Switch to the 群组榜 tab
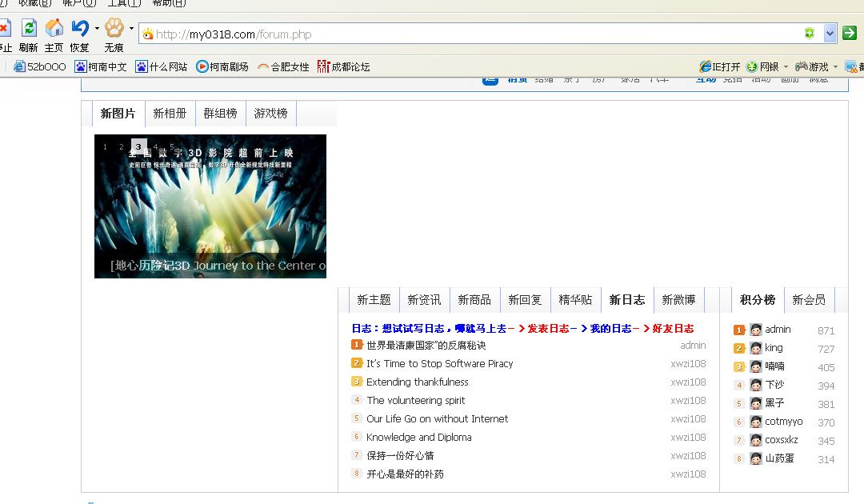The width and height of the screenshot is (864, 504). [221, 114]
